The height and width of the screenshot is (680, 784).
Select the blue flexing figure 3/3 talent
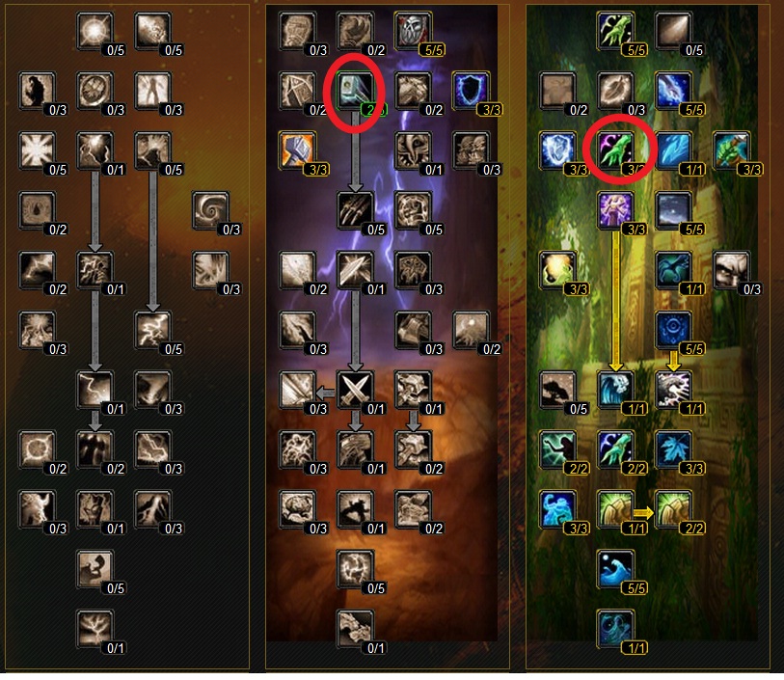[x=557, y=509]
